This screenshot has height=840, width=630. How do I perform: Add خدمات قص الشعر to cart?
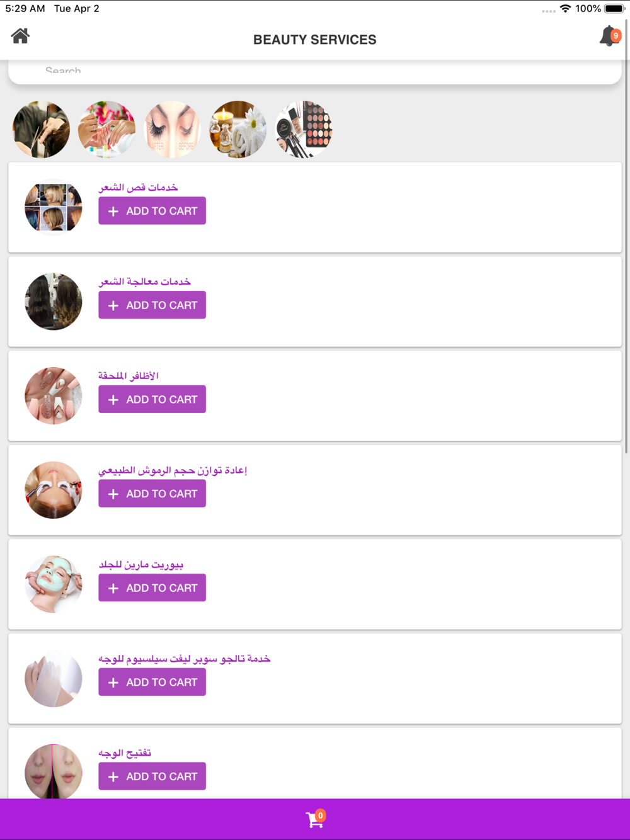(152, 211)
